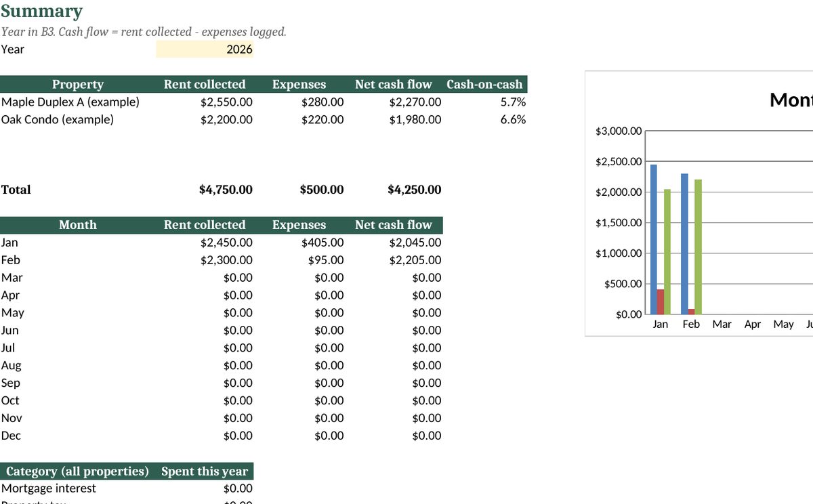Click the Month column header
813x504 pixels.
tap(78, 225)
